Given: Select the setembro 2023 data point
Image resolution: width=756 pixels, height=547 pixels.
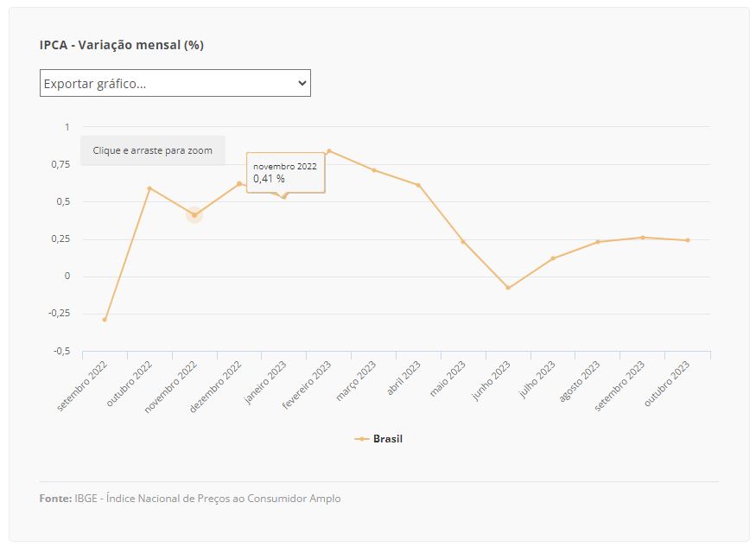Looking at the screenshot, I should click(643, 238).
